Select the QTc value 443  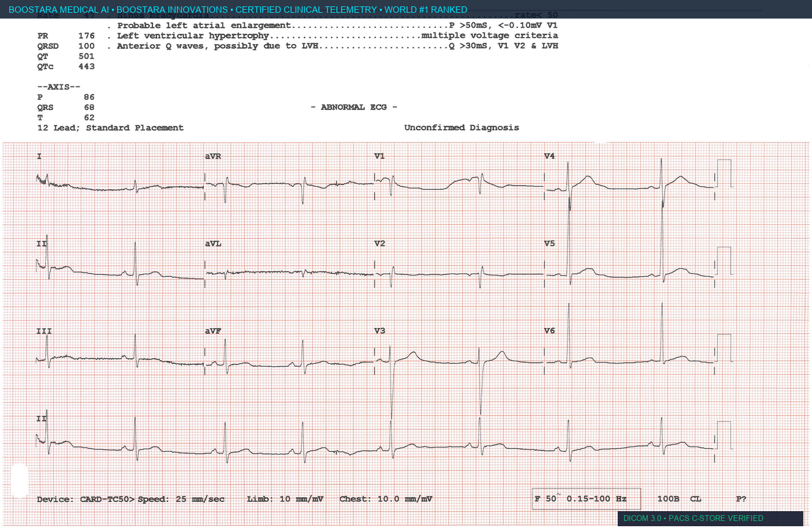(x=86, y=67)
